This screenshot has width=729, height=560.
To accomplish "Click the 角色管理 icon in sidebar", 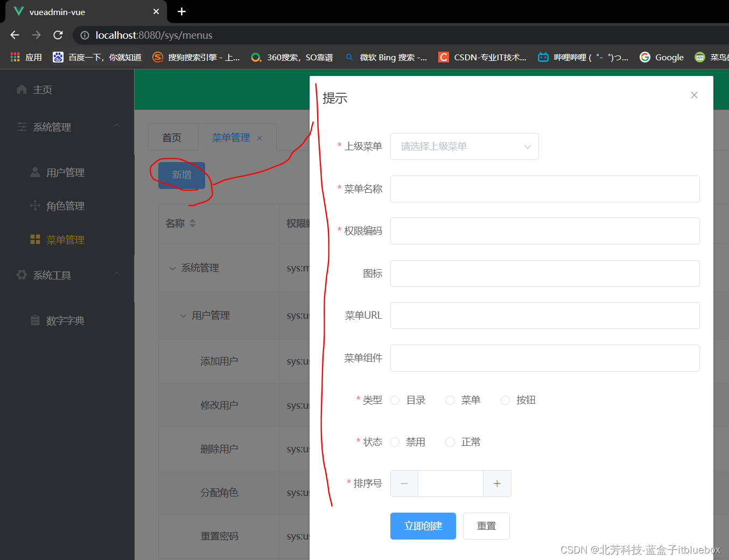I will (35, 206).
